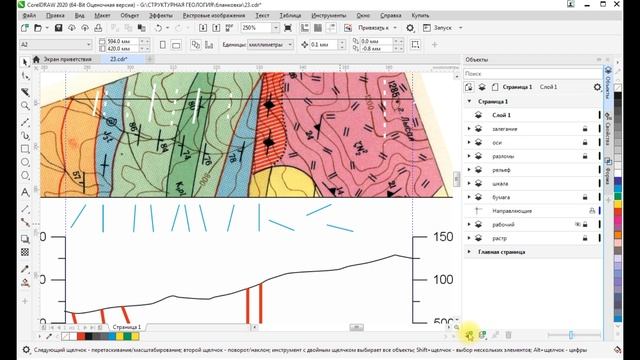The width and height of the screenshot is (640, 360).
Task: Select the Shape tool in toolbox
Action: [x=25, y=76]
